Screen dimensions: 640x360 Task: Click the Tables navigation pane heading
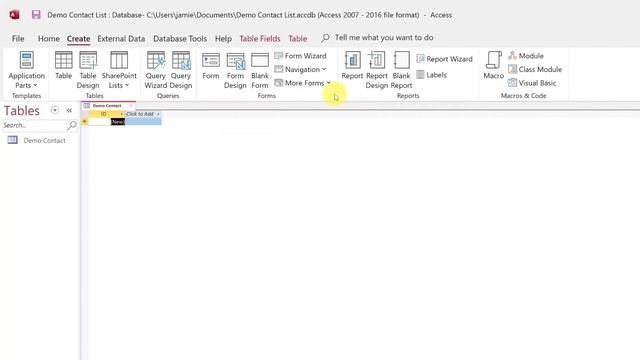click(22, 111)
